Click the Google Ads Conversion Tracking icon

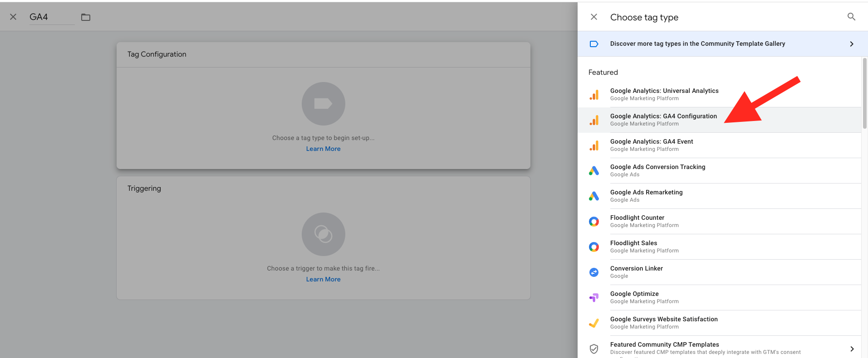point(594,171)
